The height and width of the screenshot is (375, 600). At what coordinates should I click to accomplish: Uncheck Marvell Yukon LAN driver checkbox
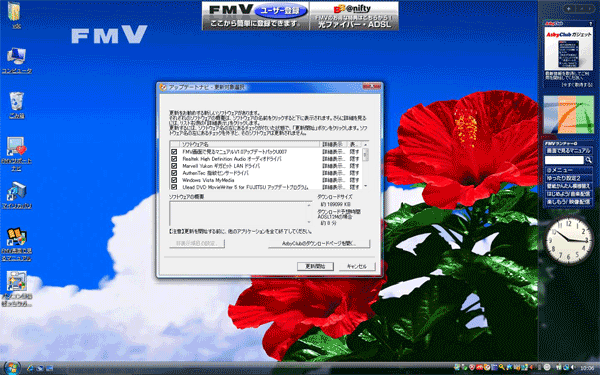point(174,166)
